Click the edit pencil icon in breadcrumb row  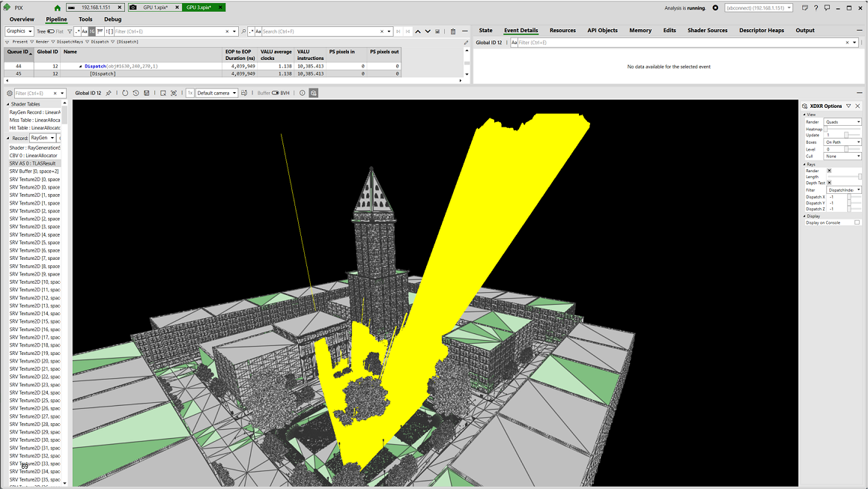point(466,42)
